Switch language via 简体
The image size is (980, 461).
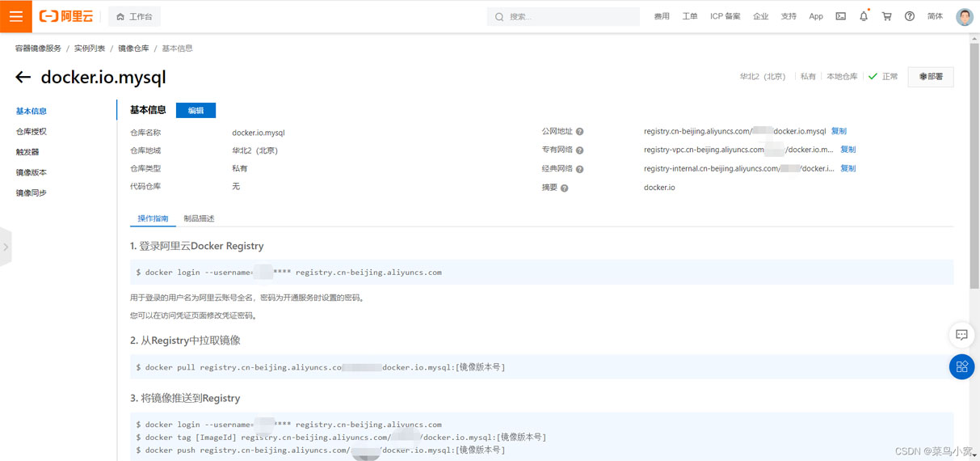pyautogui.click(x=935, y=16)
